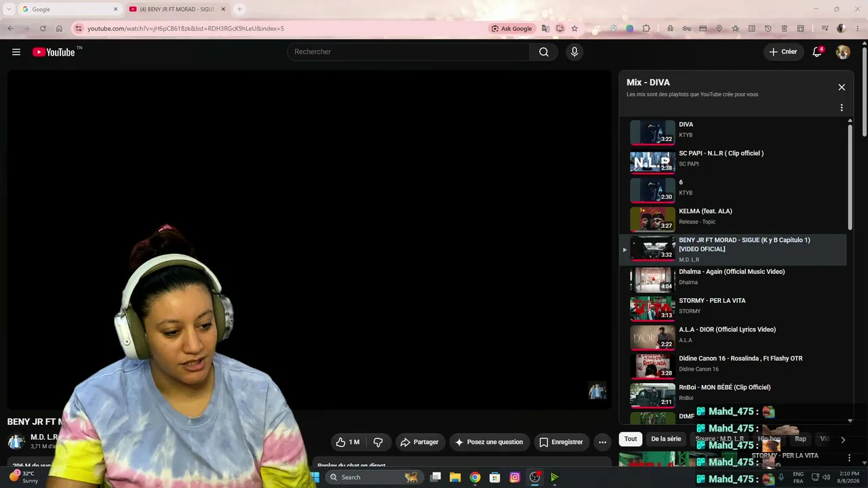The image size is (868, 488).
Task: Open OBS Studio from the taskbar
Action: click(534, 477)
